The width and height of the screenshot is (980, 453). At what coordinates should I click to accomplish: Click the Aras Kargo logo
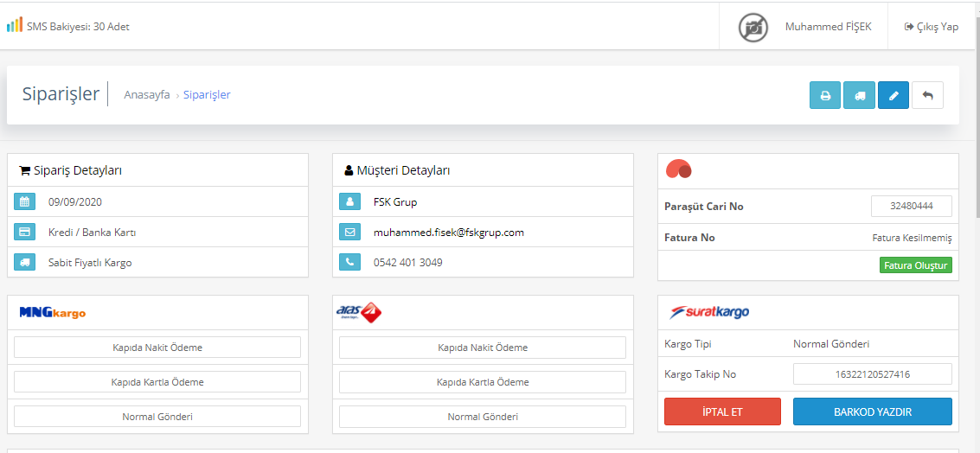[x=359, y=312]
